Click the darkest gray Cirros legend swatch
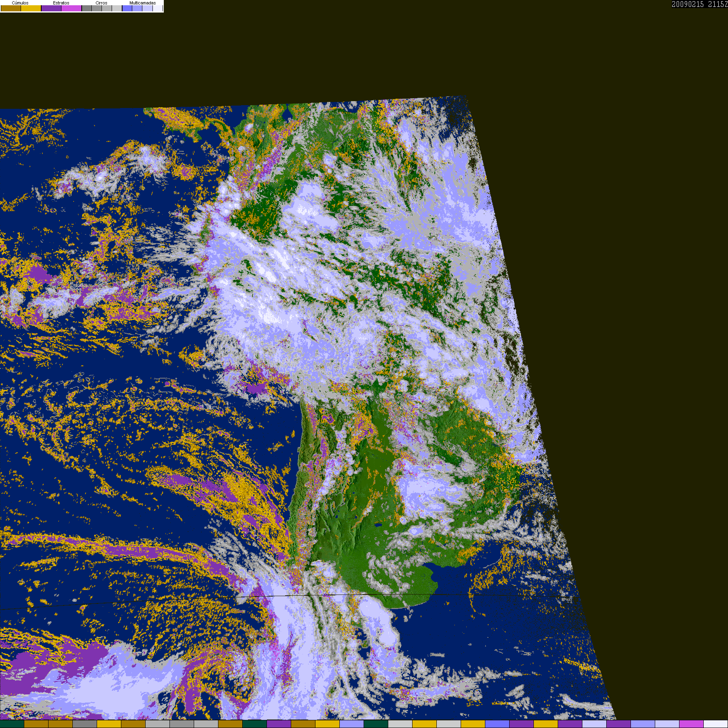 coord(87,8)
